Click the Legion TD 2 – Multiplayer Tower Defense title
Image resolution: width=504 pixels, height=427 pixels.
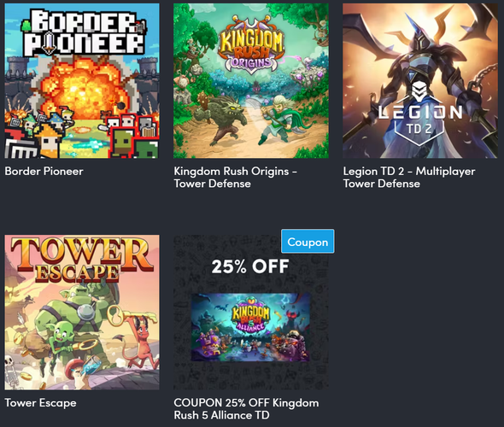coord(409,178)
